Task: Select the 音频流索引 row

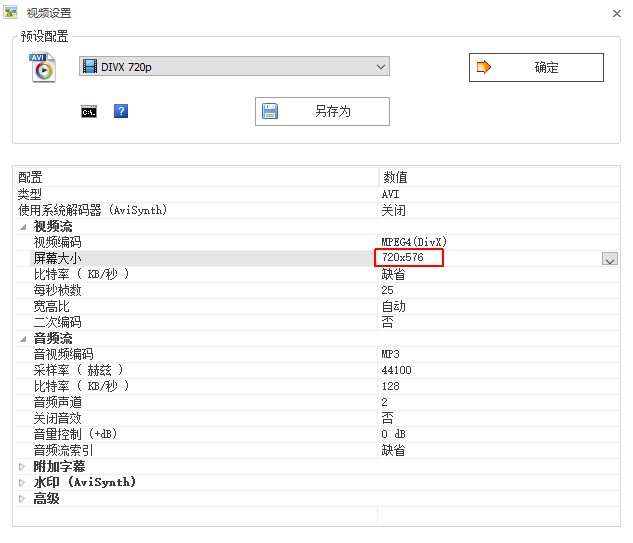Action: 317,450
